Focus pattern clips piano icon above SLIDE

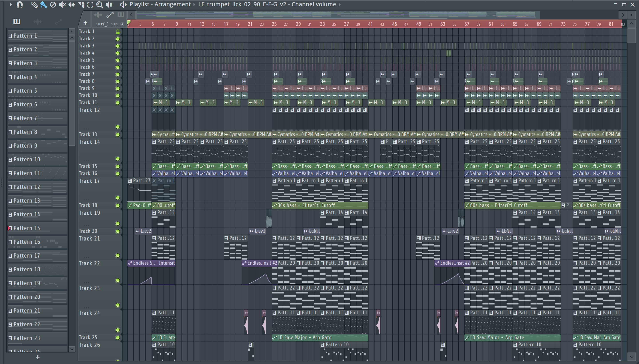[121, 15]
